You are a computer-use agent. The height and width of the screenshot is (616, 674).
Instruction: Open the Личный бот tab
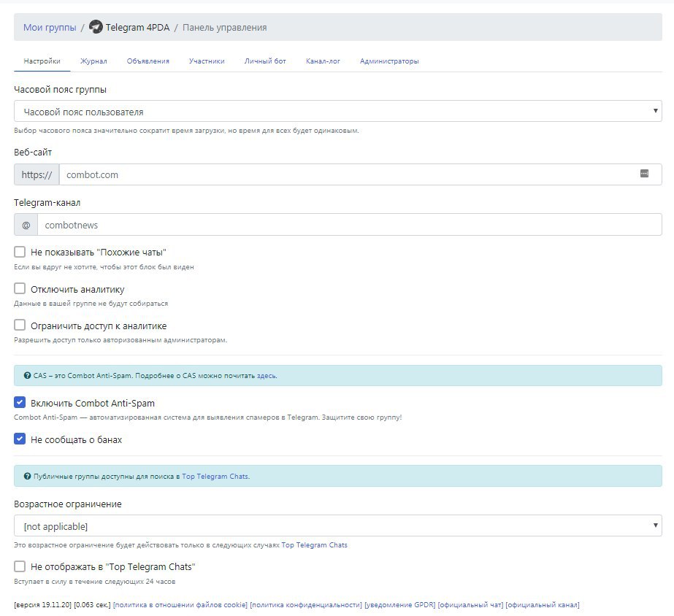pos(265,61)
